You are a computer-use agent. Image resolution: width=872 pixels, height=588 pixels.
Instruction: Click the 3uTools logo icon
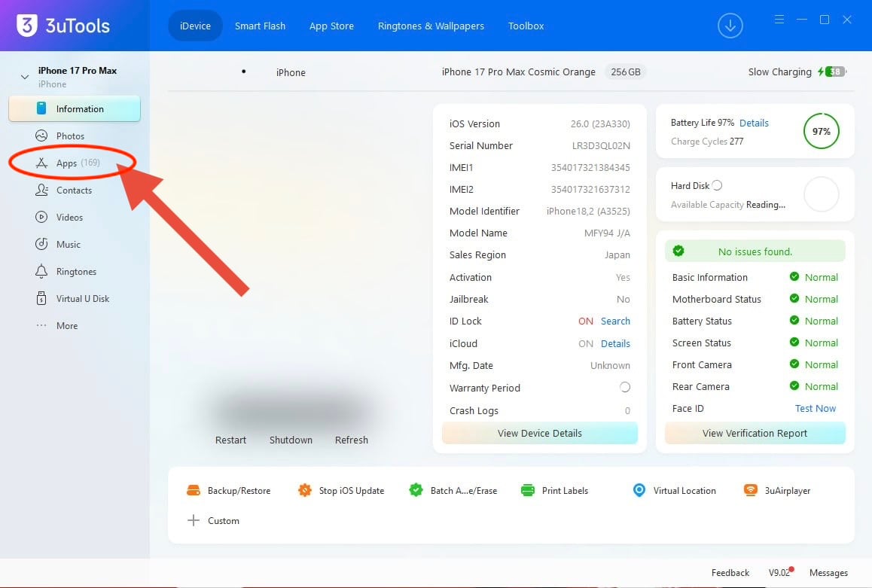click(26, 25)
